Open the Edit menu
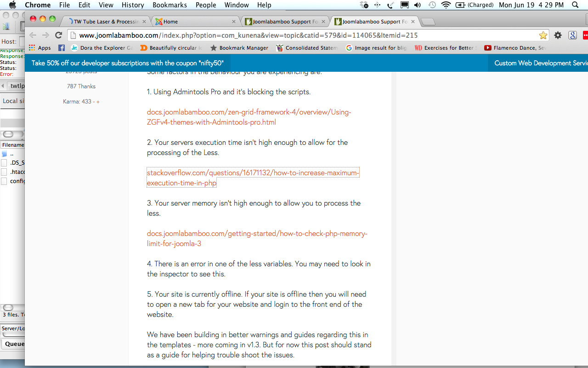Screen dimensions: 588x368 click(x=84, y=5)
